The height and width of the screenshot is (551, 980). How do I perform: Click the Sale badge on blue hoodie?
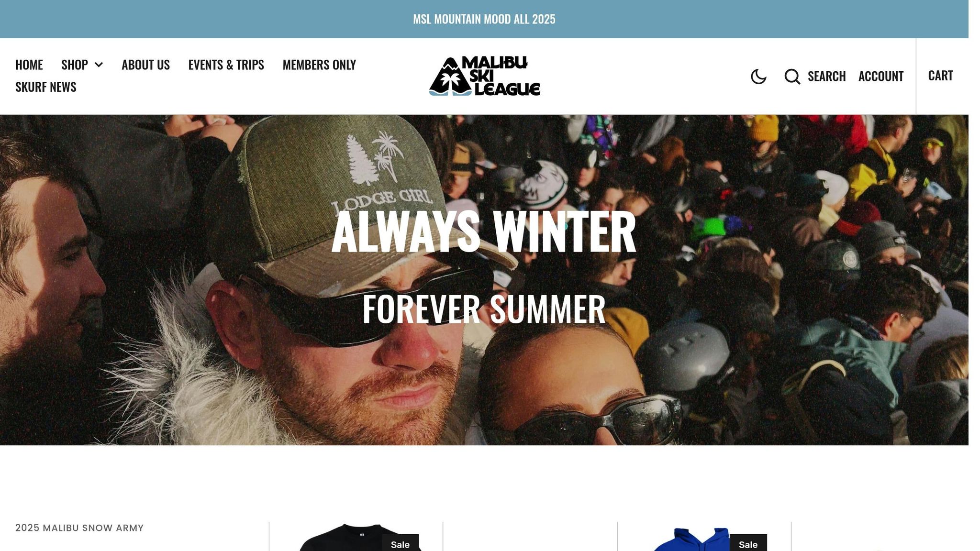[748, 543]
